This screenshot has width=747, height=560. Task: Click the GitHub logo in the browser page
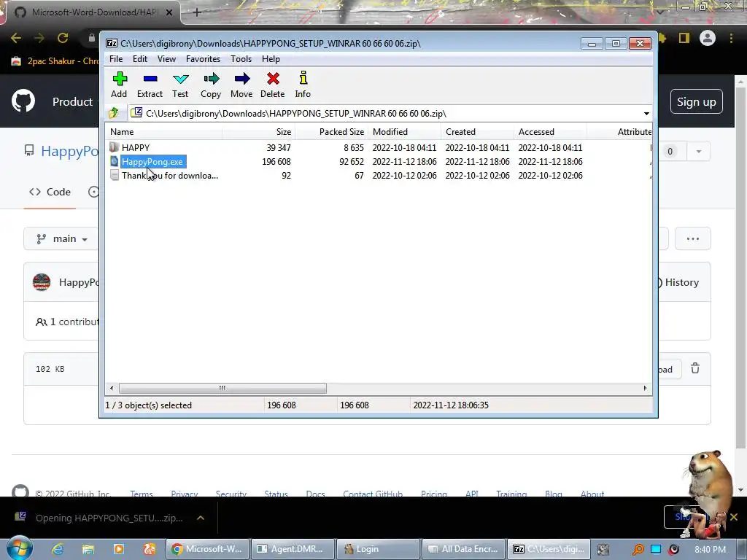(23, 101)
